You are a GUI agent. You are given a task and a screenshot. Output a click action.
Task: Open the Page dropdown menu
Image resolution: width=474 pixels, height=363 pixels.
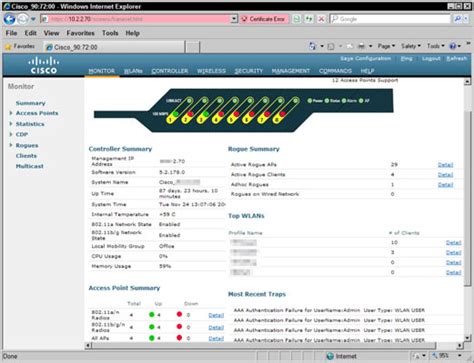coord(386,46)
